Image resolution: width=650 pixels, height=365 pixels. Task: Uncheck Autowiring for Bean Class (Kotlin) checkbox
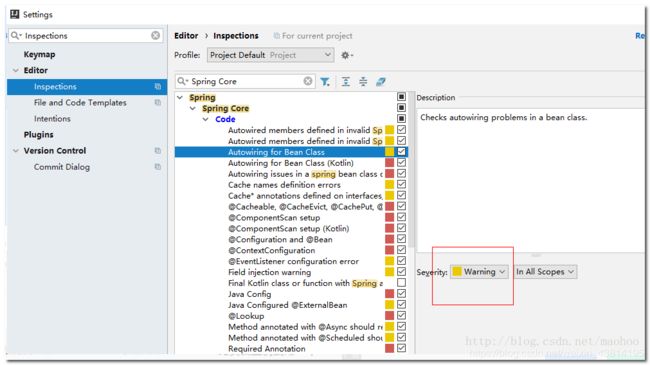(401, 163)
